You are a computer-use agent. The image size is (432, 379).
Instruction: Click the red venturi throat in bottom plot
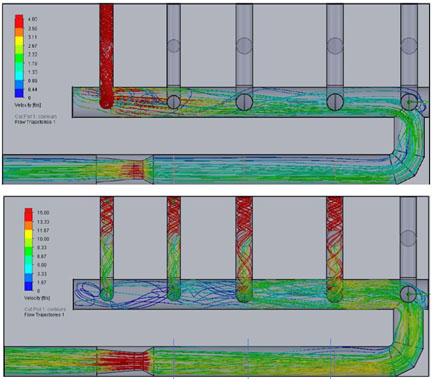[x=130, y=362]
